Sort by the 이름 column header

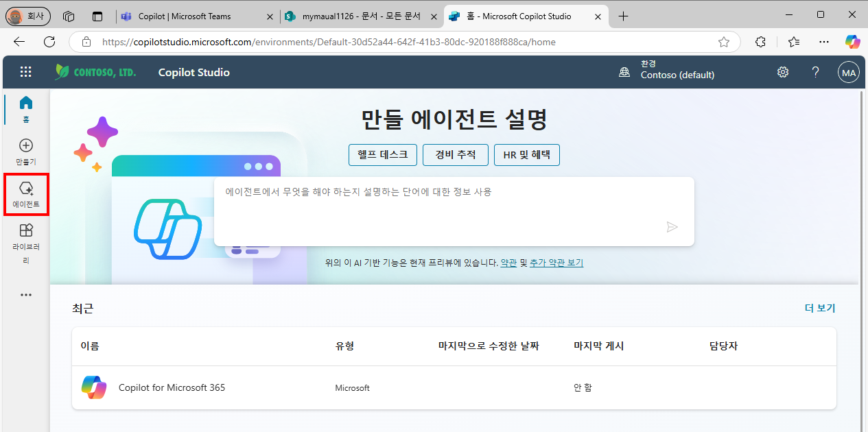click(90, 346)
